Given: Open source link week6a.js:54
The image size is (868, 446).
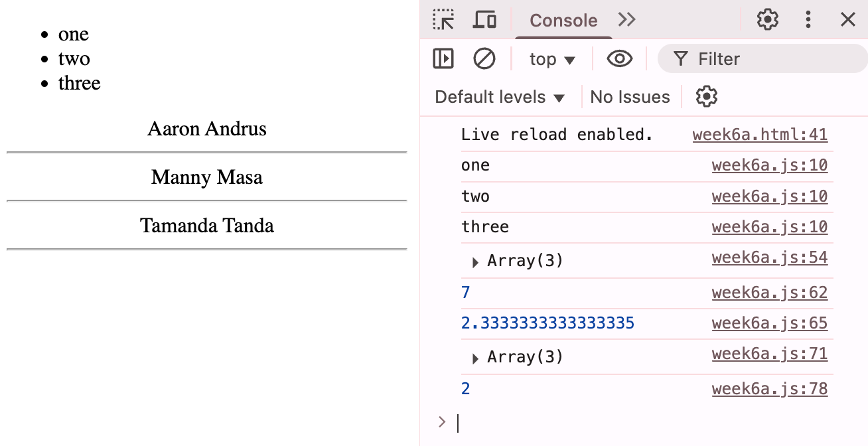Looking at the screenshot, I should (x=770, y=258).
